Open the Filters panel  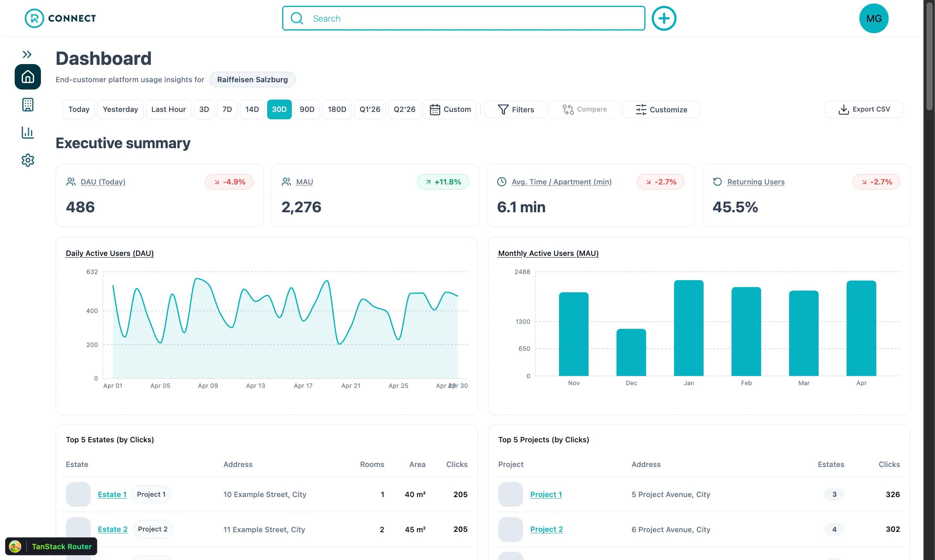[x=516, y=110]
